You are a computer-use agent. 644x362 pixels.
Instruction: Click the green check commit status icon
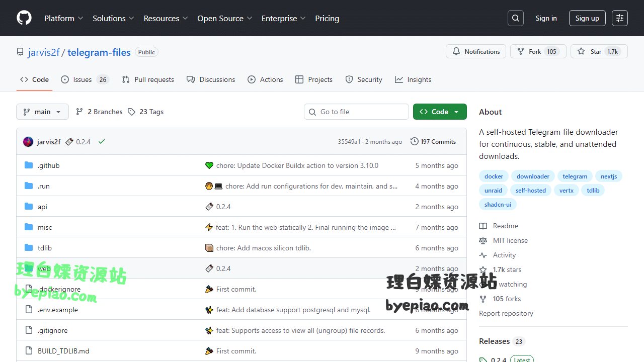102,142
